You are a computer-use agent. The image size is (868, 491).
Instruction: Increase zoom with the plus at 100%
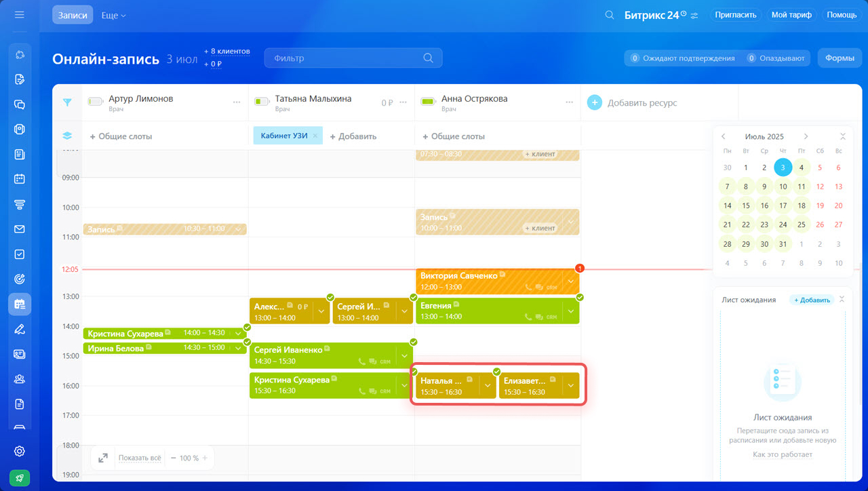pyautogui.click(x=205, y=458)
